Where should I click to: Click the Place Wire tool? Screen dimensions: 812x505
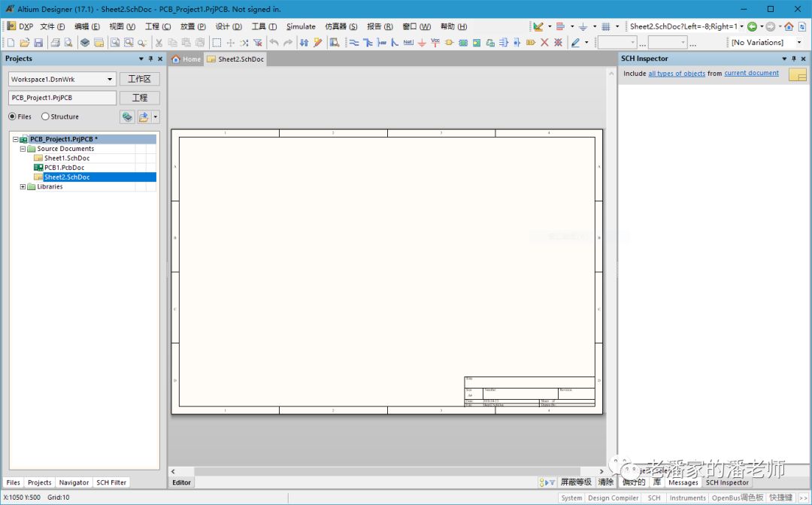[x=354, y=43]
